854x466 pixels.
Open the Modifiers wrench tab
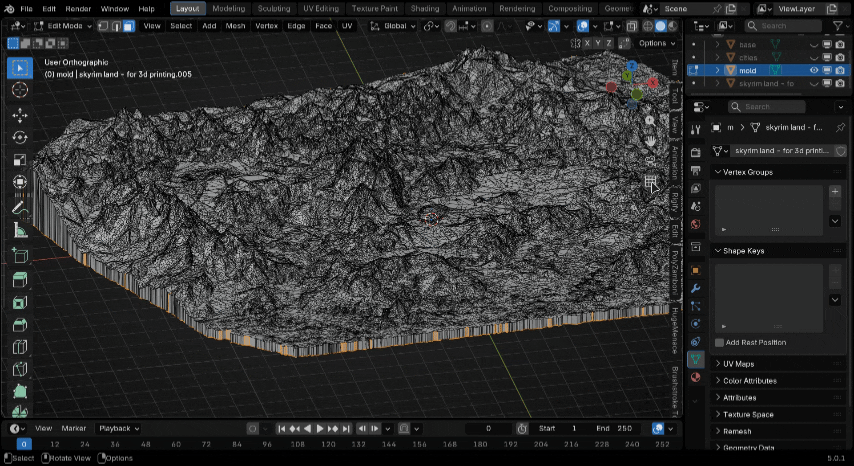tap(696, 288)
